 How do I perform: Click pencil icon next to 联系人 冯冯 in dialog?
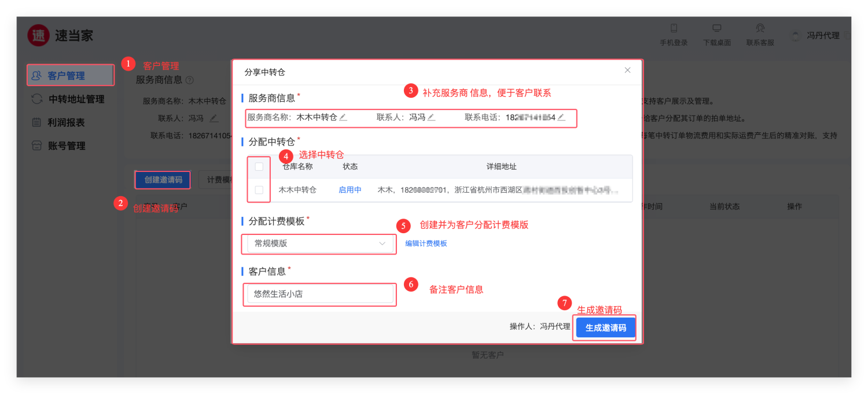tap(431, 117)
